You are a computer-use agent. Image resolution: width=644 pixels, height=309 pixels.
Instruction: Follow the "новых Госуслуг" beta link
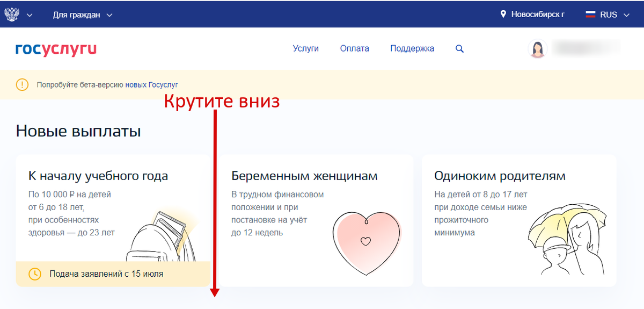pos(152,84)
